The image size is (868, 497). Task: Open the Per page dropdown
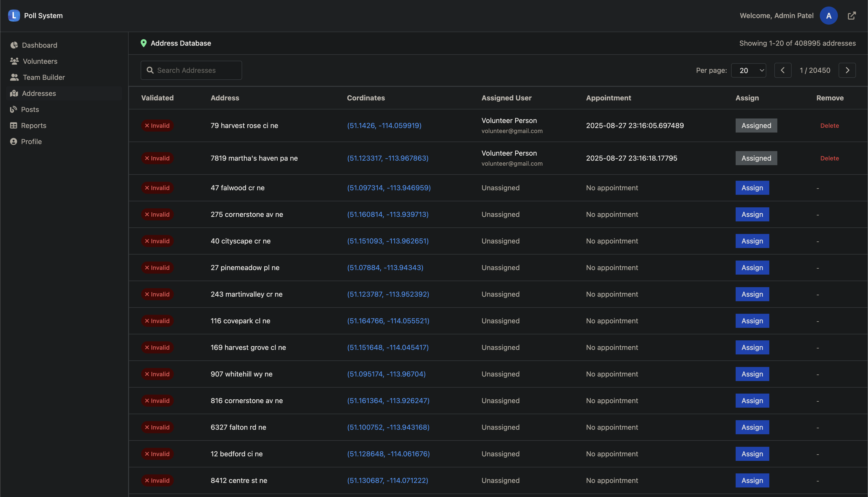tap(748, 70)
